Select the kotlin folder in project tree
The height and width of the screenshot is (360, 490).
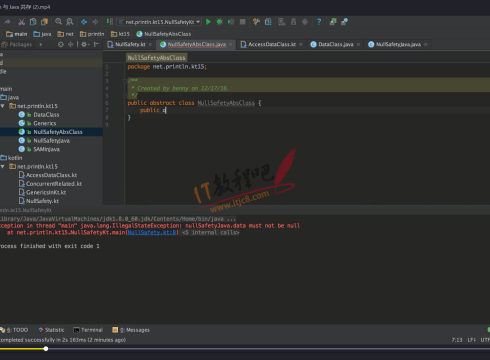pos(11,158)
